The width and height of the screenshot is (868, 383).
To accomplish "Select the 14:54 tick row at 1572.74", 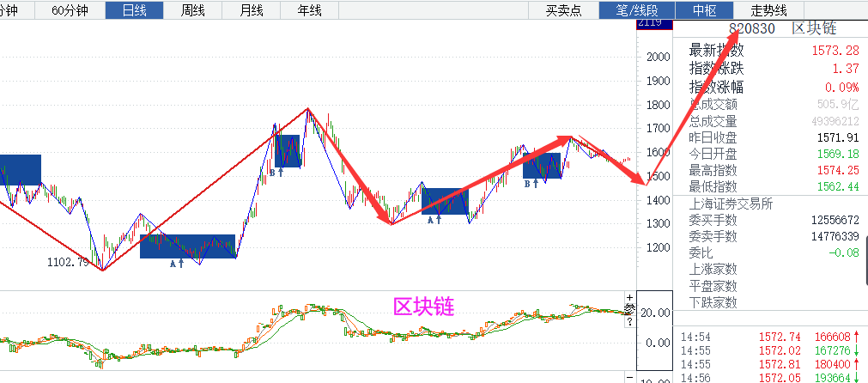I will [x=770, y=337].
